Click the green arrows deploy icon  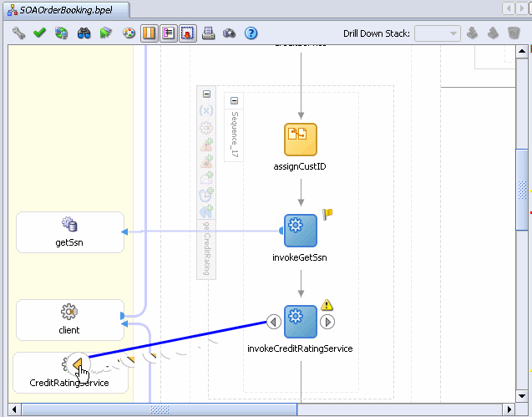[106, 33]
